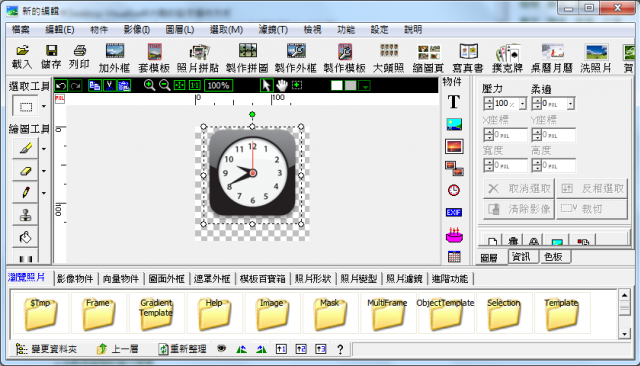Image resolution: width=640 pixels, height=366 pixels.
Task: Select the clone stamp tool
Action: tap(25, 215)
